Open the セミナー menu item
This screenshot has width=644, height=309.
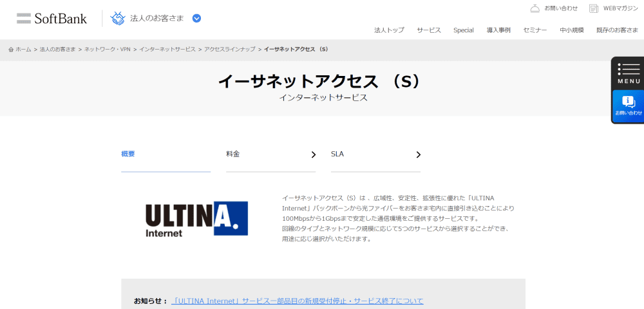tap(535, 30)
